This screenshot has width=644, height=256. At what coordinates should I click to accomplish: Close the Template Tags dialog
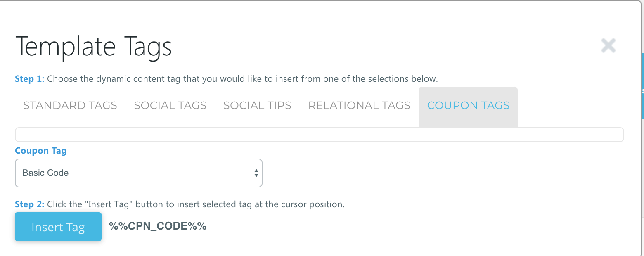click(608, 45)
